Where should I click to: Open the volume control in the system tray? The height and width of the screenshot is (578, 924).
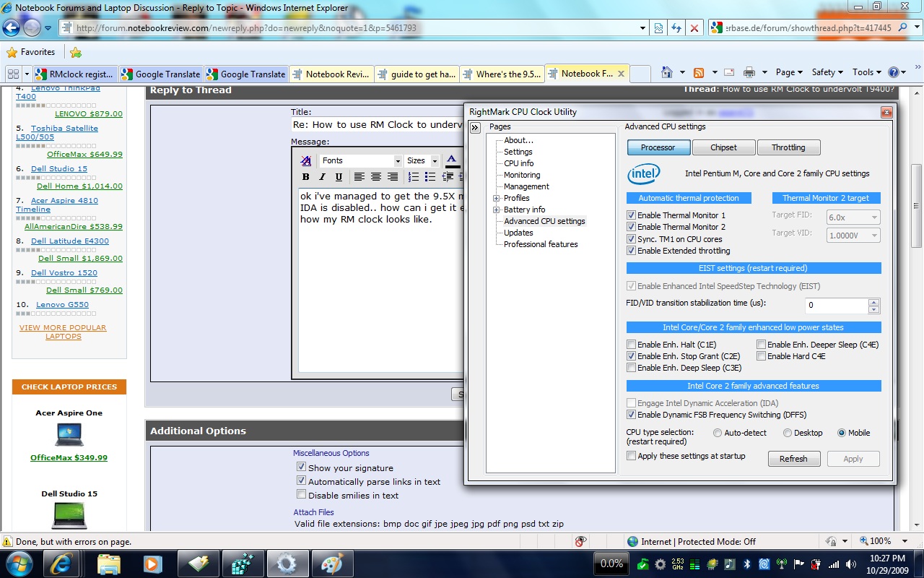pyautogui.click(x=852, y=564)
